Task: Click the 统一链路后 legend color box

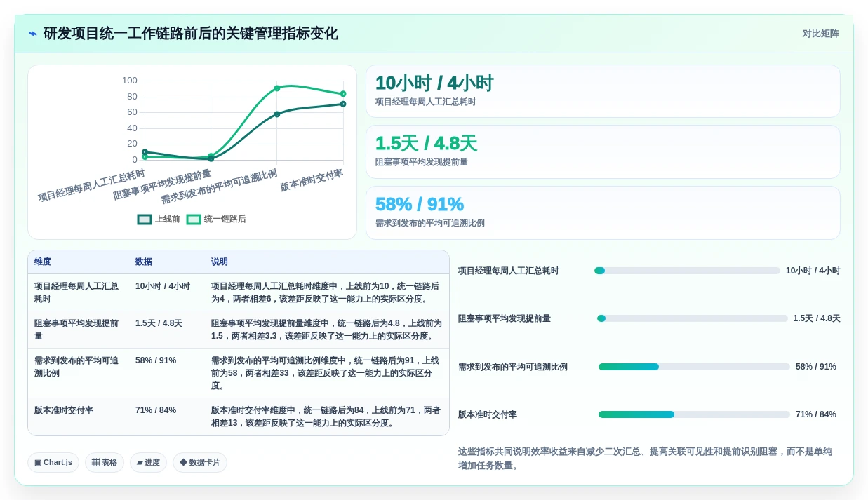Action: pos(194,219)
